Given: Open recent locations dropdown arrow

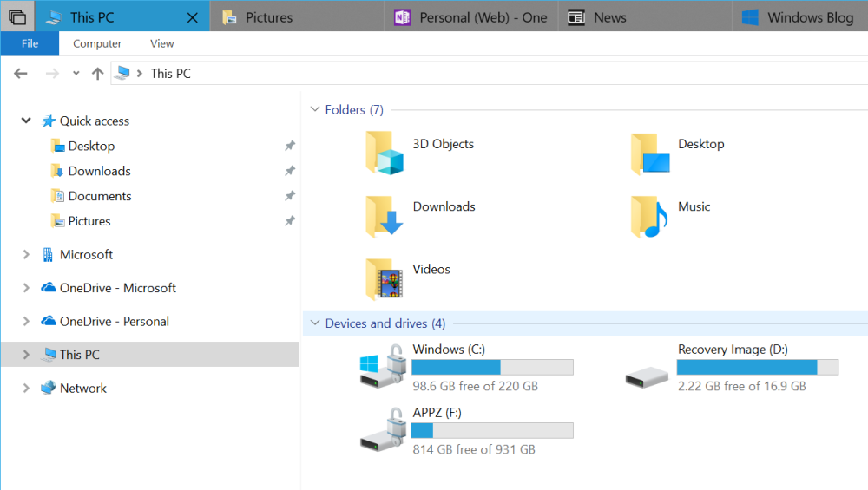Looking at the screenshot, I should point(76,74).
